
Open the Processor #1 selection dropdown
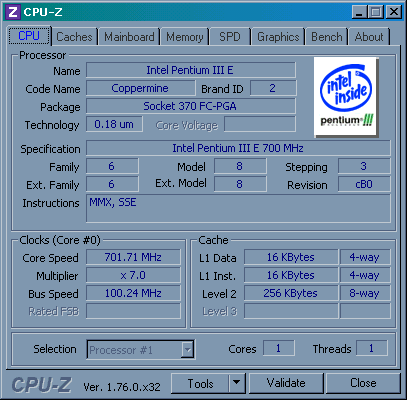140,350
